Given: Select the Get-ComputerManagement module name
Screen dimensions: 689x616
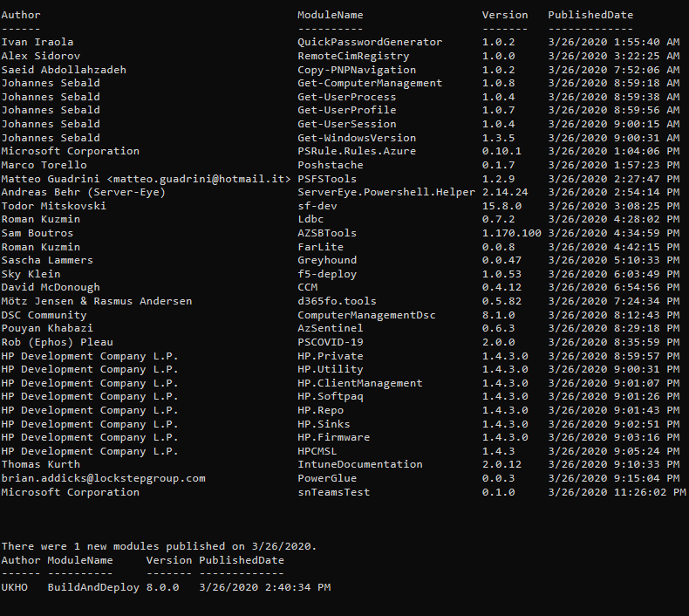Looking at the screenshot, I should (370, 83).
